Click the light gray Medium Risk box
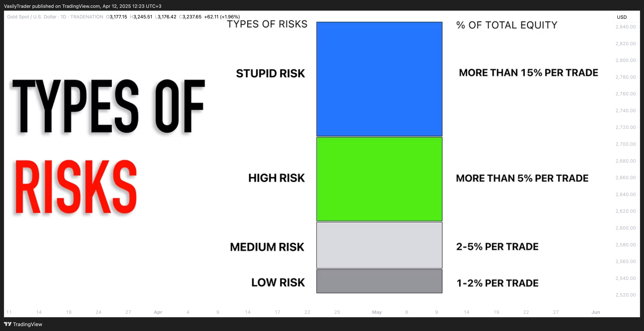 (379, 245)
